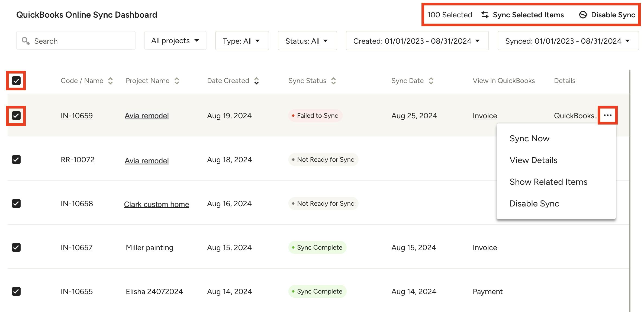The height and width of the screenshot is (312, 644).
Task: Uncheck the IN-10657 row checkbox
Action: [x=16, y=247]
